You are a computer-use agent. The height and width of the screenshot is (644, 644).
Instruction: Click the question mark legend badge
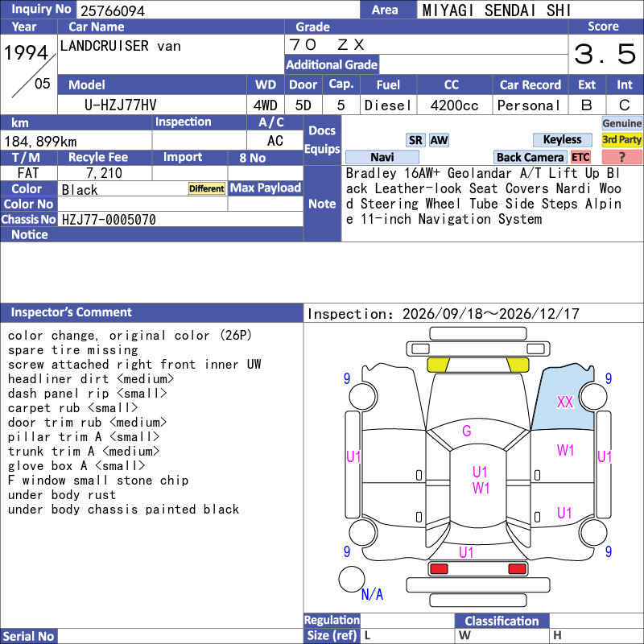point(621,157)
